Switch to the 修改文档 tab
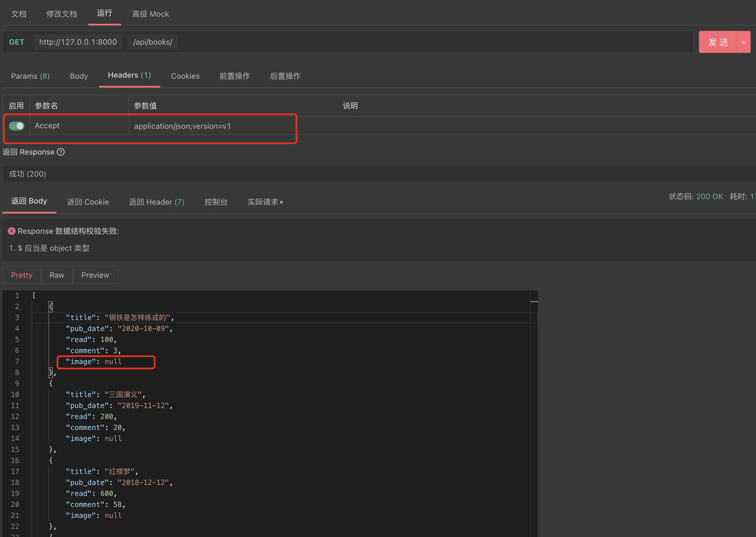 pos(61,14)
